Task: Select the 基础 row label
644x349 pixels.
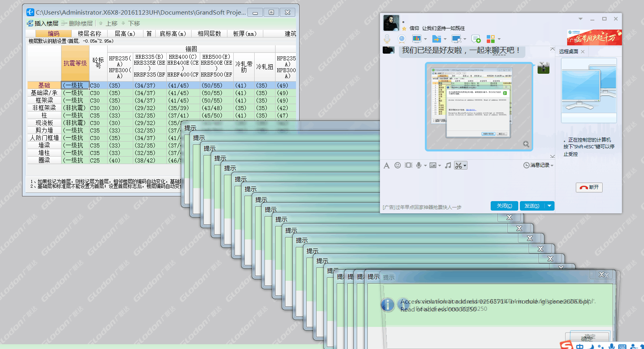Action: pos(44,86)
